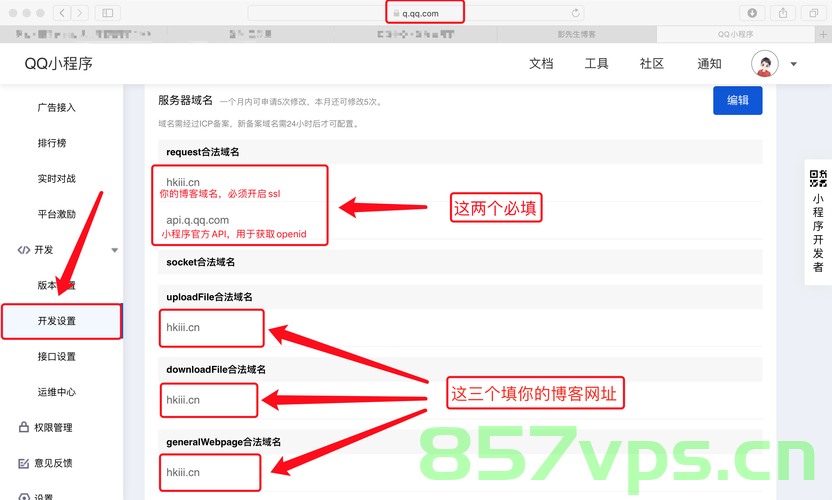Click the q.qq.com address field
This screenshot has width=832, height=500.
416,13
